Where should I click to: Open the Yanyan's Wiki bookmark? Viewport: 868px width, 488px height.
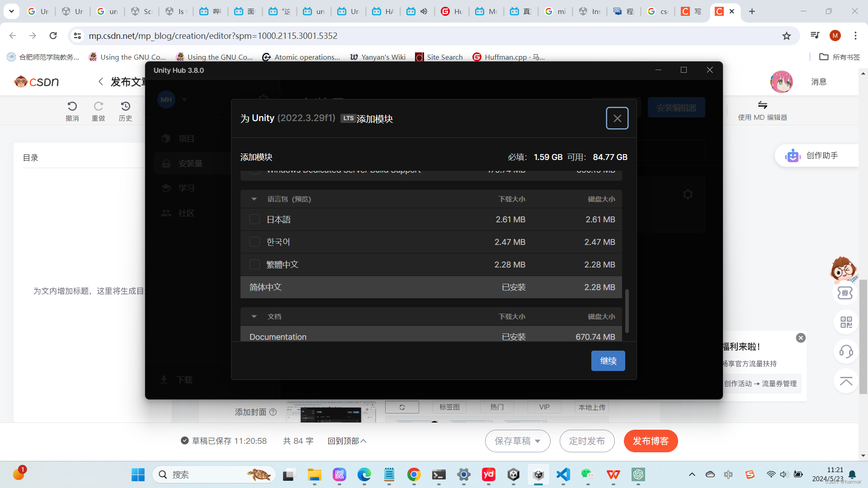click(378, 57)
